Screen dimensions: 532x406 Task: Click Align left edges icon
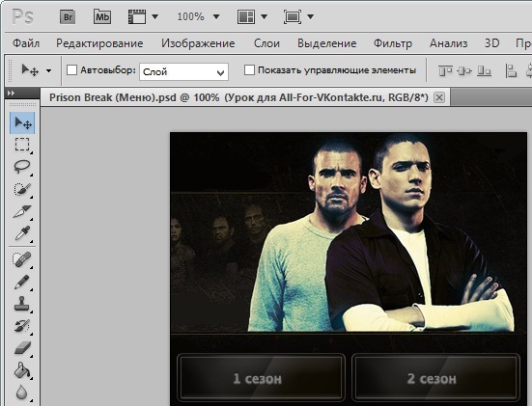click(511, 71)
